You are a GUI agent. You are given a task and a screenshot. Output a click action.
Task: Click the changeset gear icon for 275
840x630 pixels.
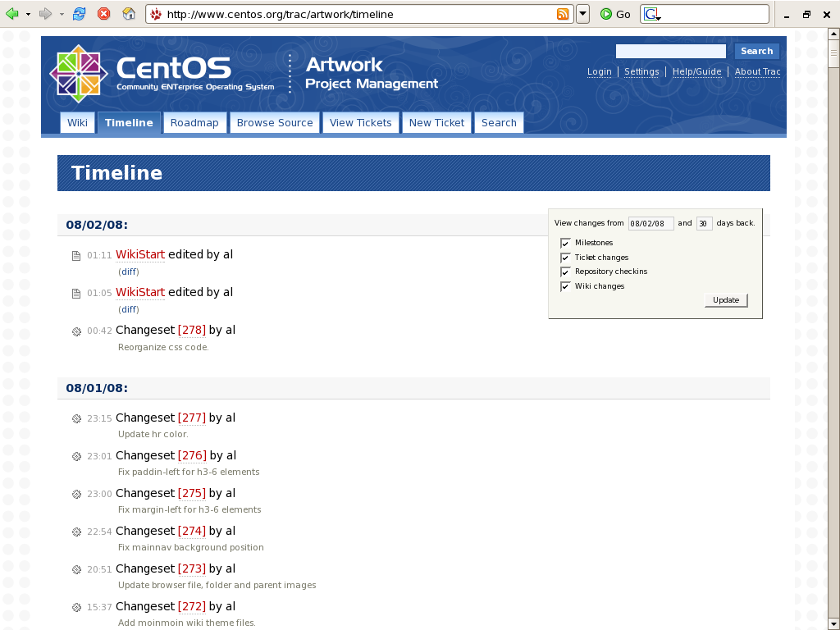[76, 495]
